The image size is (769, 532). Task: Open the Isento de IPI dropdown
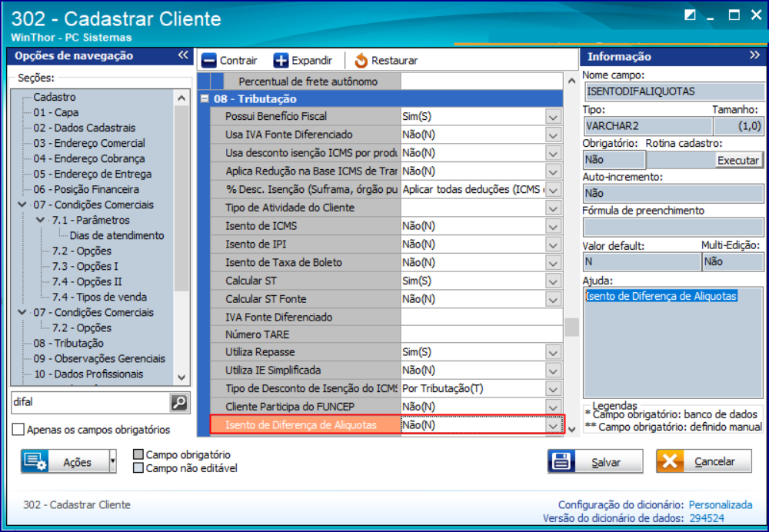pos(553,244)
